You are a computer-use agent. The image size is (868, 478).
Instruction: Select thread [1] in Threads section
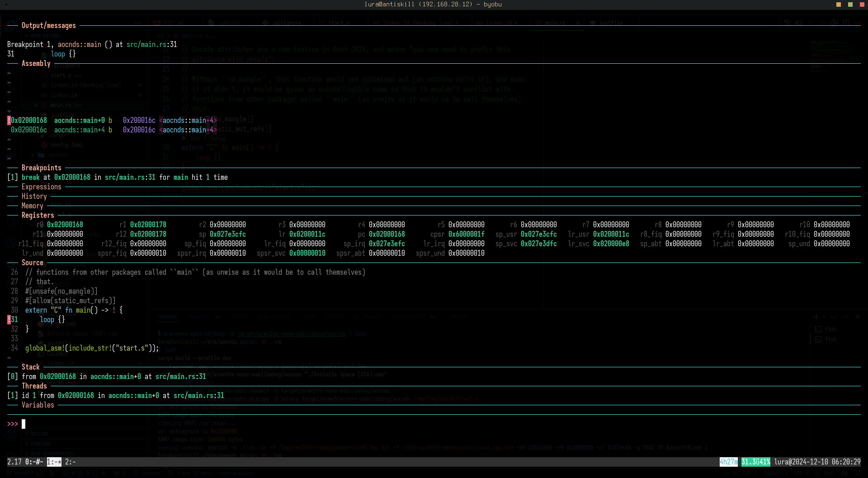click(x=13, y=395)
